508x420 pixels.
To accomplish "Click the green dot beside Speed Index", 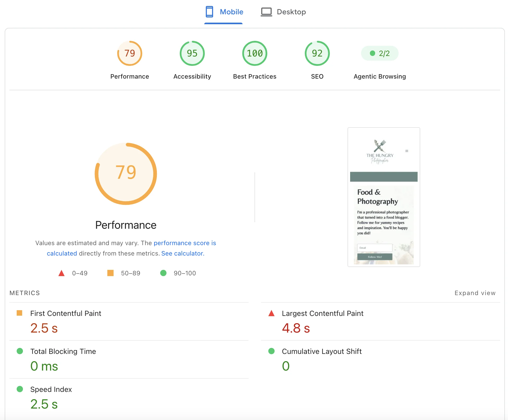I will tap(20, 389).
